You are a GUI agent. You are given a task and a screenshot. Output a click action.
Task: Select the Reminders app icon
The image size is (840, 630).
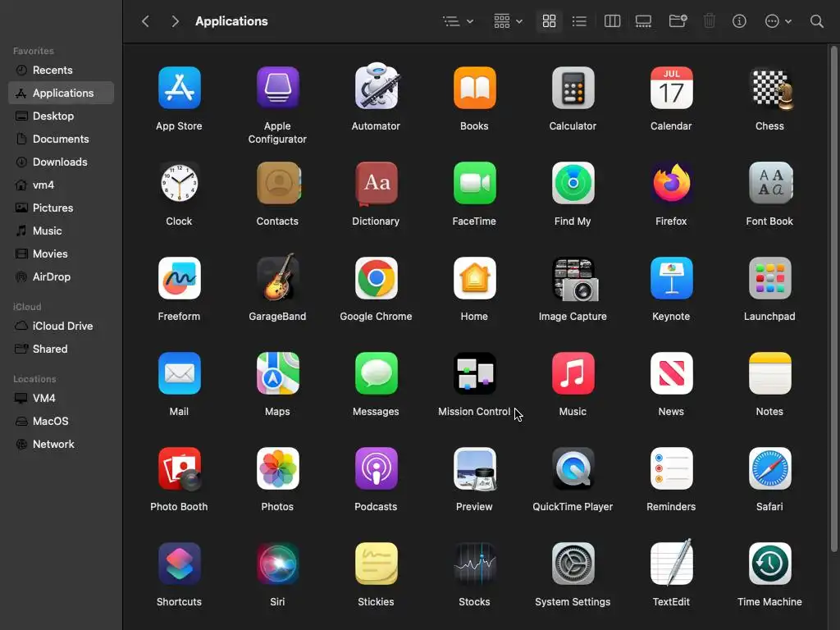[671, 468]
